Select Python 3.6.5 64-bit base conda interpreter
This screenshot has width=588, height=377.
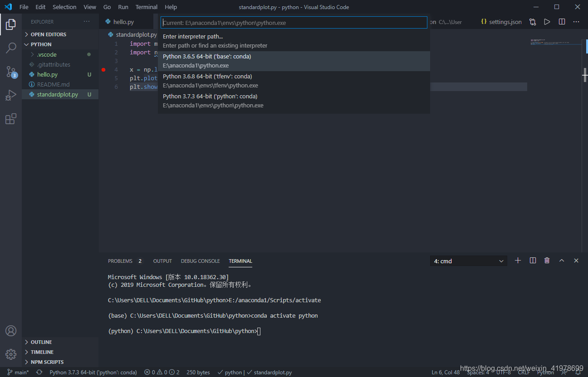[x=294, y=61]
